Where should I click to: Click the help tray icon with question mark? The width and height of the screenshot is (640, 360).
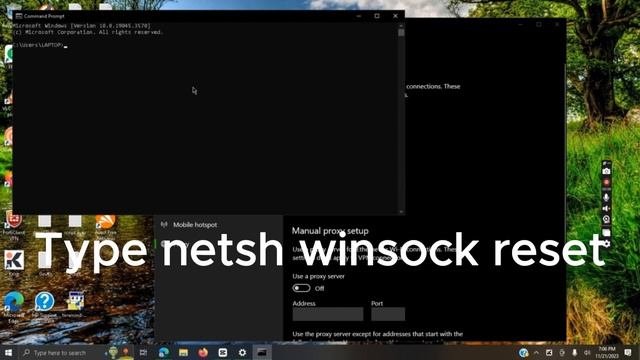pos(524,353)
